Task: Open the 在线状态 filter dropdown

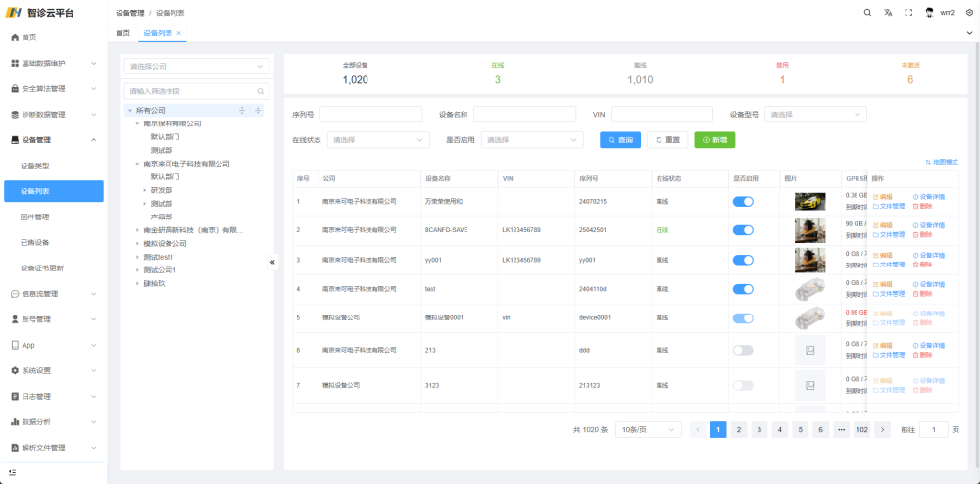Action: click(x=377, y=140)
